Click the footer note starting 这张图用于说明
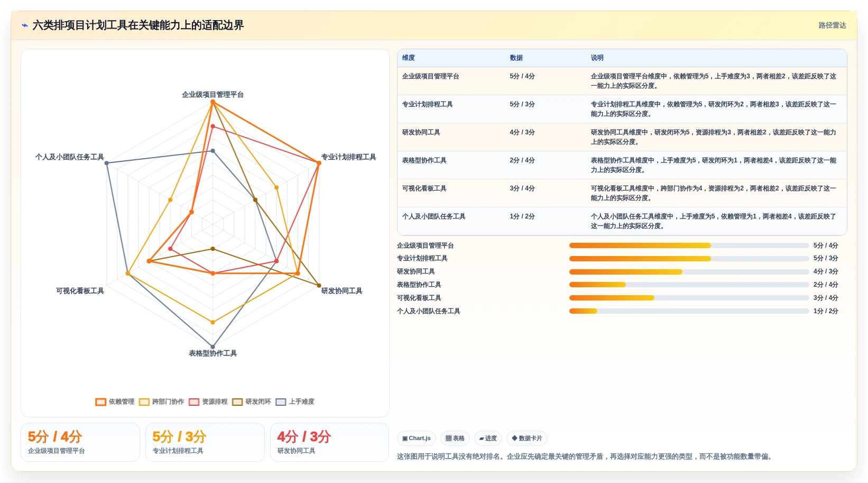The image size is (868, 483). pyautogui.click(x=586, y=457)
